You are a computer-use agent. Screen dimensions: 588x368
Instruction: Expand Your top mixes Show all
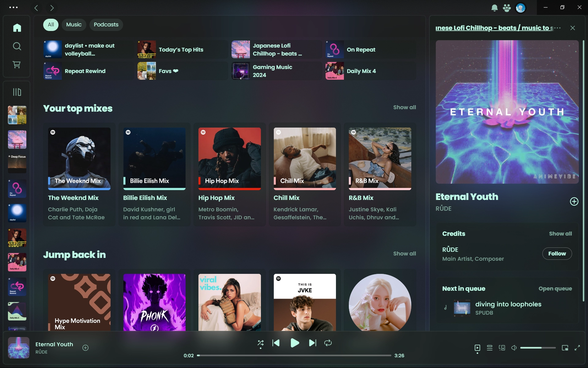point(404,107)
